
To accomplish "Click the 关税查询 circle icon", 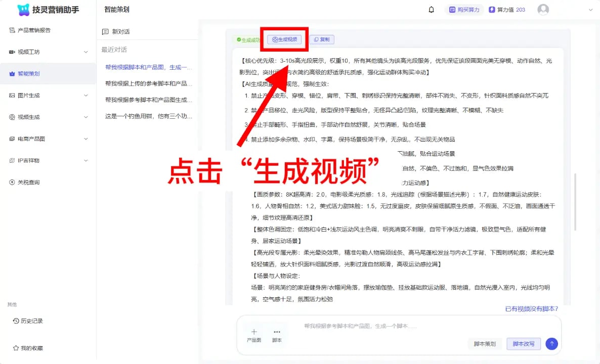I will 12,182.
